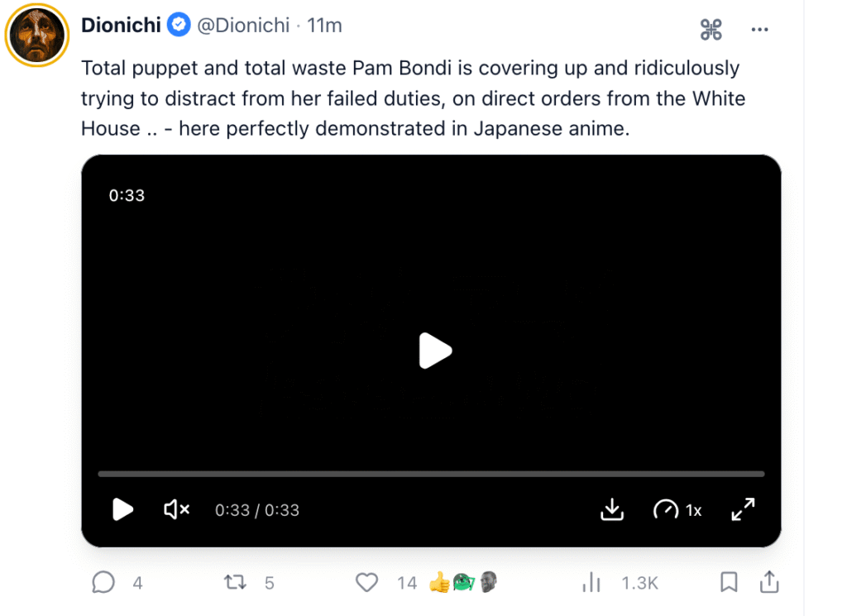The height and width of the screenshot is (616, 847).
Task: Download the video using download icon
Action: click(x=611, y=509)
